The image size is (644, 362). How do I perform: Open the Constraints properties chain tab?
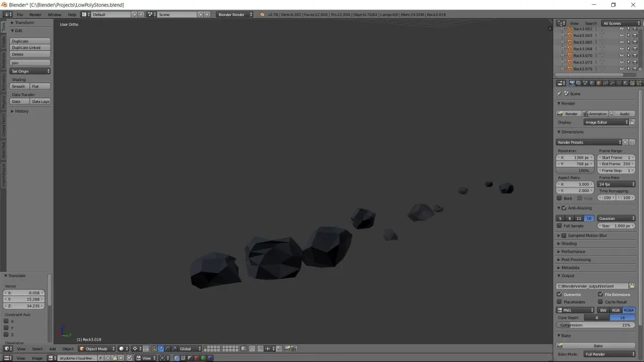tap(605, 83)
